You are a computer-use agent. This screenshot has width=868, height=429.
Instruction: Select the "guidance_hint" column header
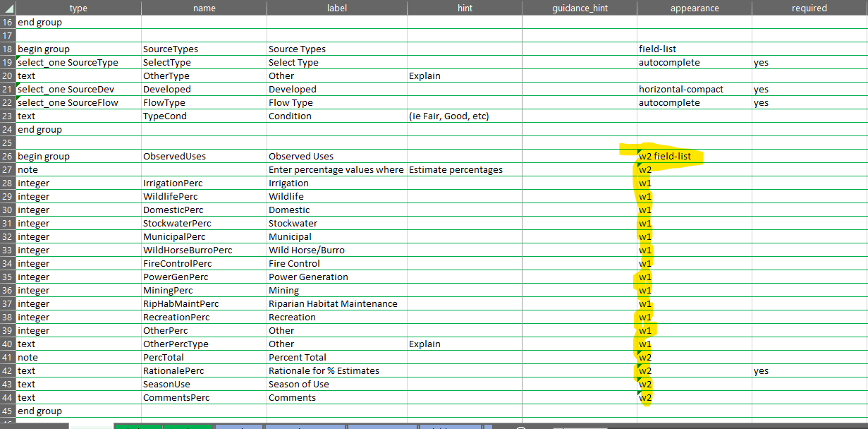click(x=579, y=8)
